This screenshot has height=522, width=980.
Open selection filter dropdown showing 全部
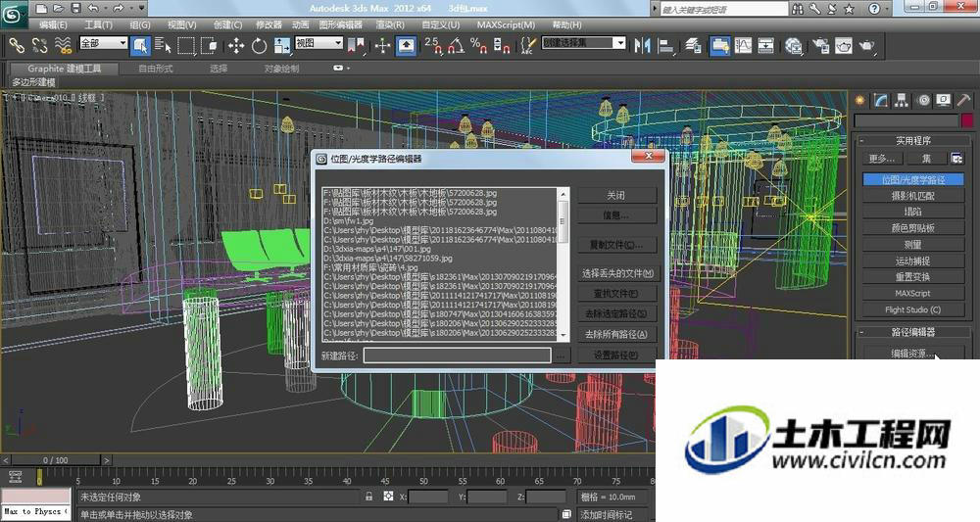tap(104, 43)
